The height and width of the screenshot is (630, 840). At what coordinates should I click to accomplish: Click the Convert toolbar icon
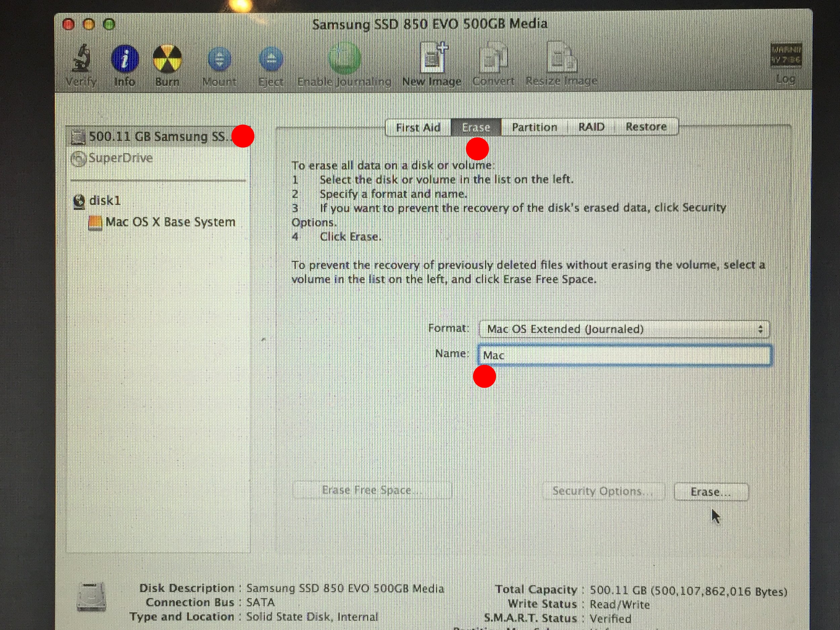(x=493, y=57)
